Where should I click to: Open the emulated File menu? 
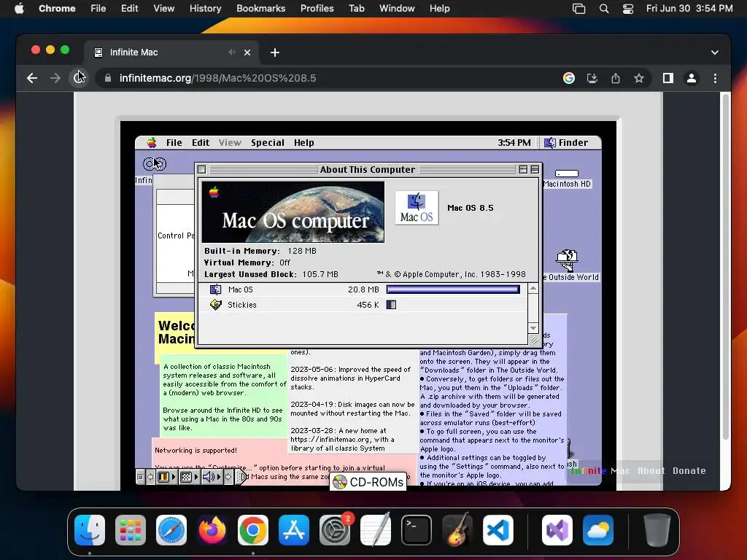tap(174, 142)
